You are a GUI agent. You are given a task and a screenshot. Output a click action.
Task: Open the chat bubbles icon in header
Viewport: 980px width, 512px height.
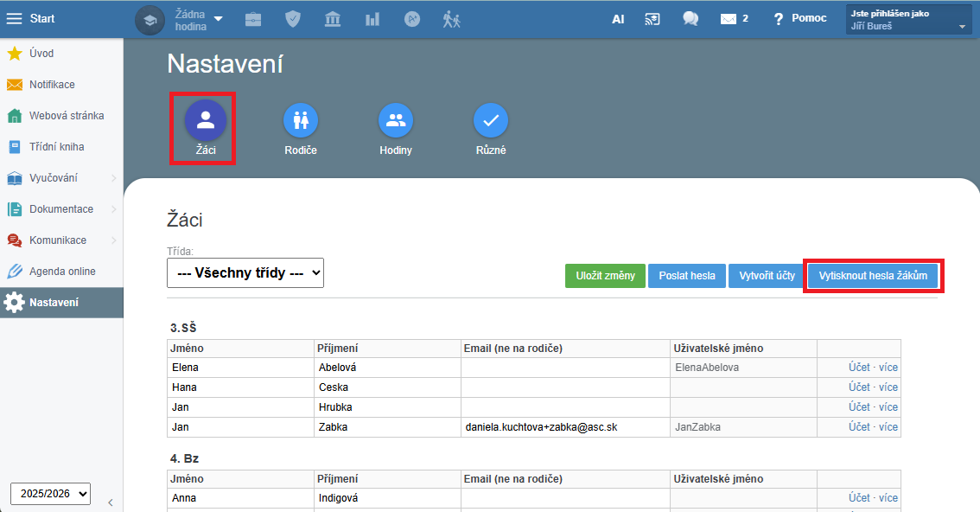[x=690, y=19]
